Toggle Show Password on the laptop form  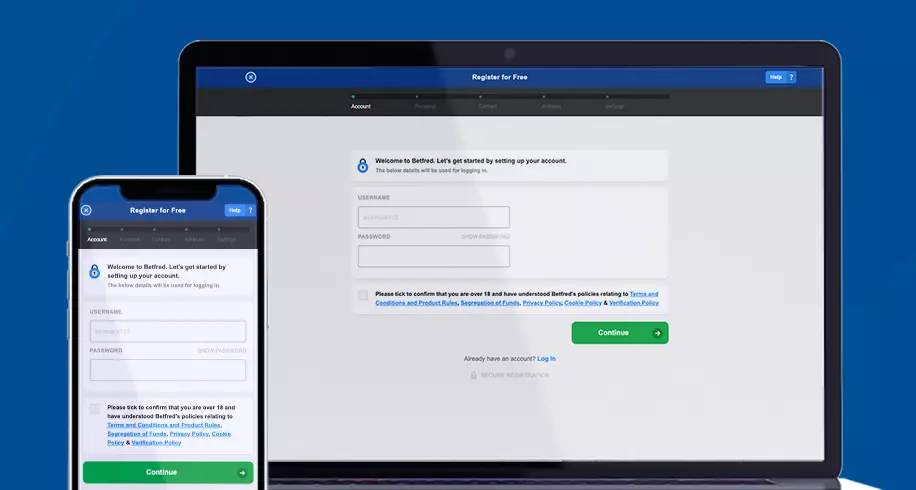pos(485,237)
